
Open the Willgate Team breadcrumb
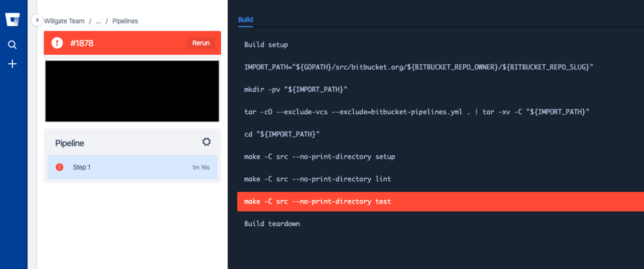point(64,21)
